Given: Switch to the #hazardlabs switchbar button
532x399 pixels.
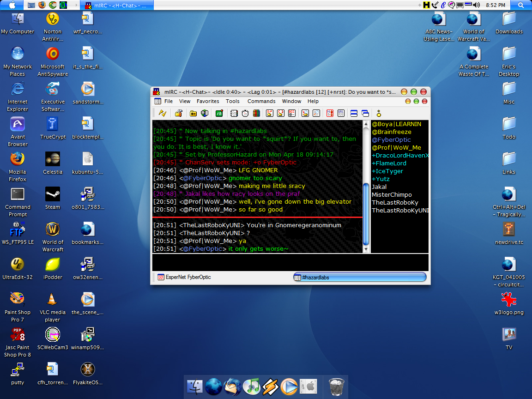Looking at the screenshot, I should coord(360,277).
